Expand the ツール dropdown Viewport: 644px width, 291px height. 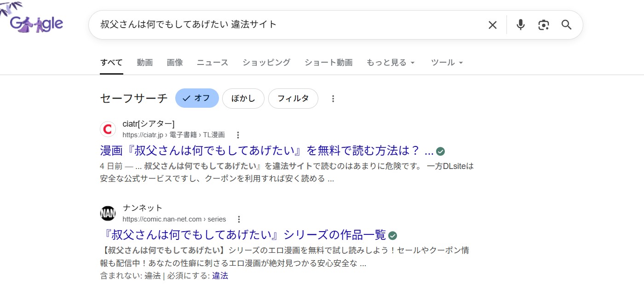click(x=447, y=63)
